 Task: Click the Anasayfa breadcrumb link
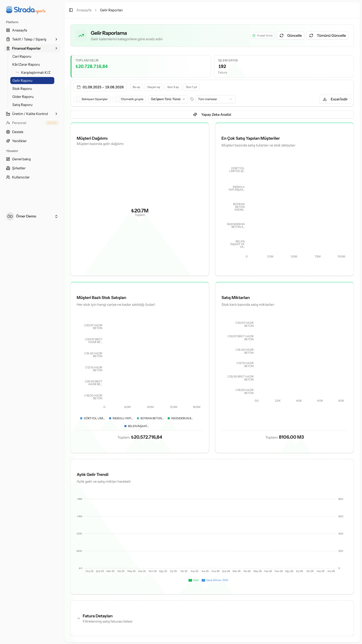(84, 10)
